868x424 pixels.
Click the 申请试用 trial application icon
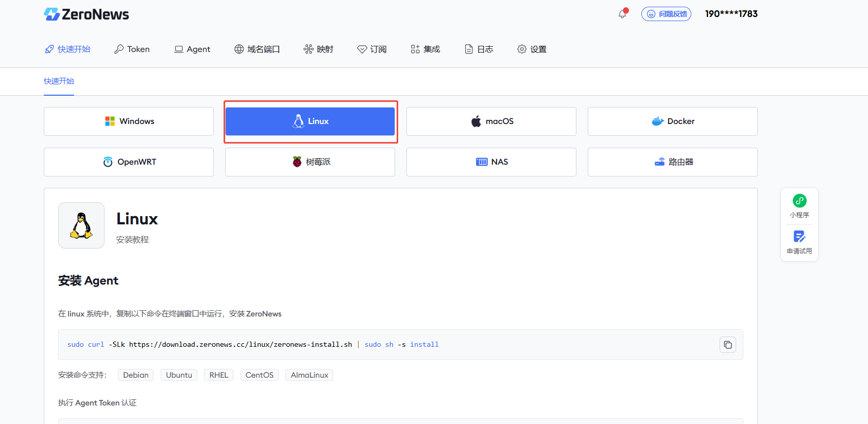point(799,237)
